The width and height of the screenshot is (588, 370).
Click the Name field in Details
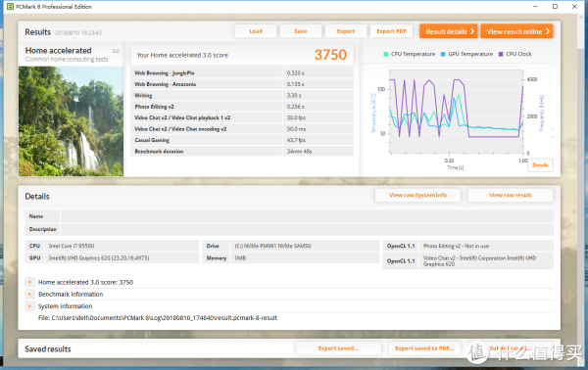[x=307, y=216]
